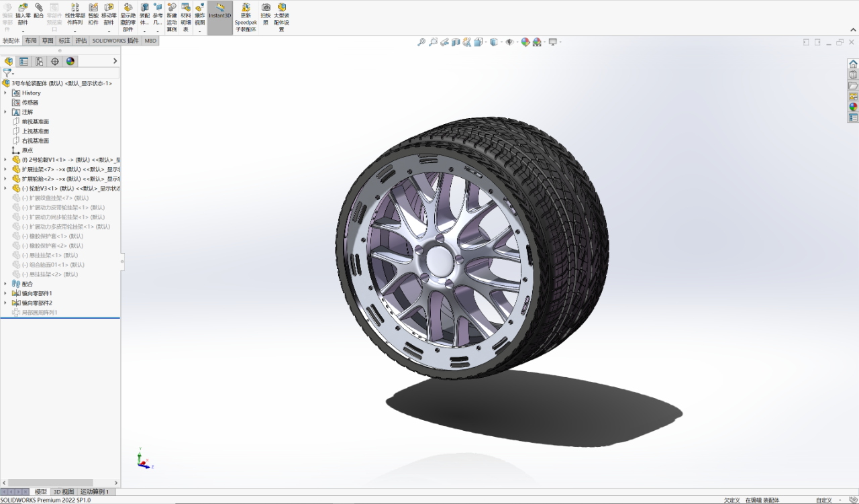Image resolution: width=859 pixels, height=504 pixels.
Task: Click Exploded View (爆炸视图) icon
Action: [200, 7]
